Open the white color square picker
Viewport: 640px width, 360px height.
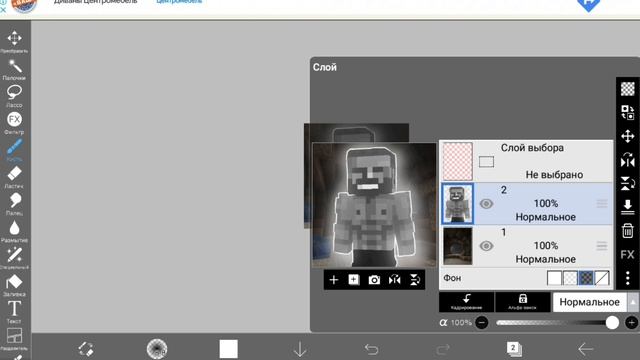tap(229, 349)
